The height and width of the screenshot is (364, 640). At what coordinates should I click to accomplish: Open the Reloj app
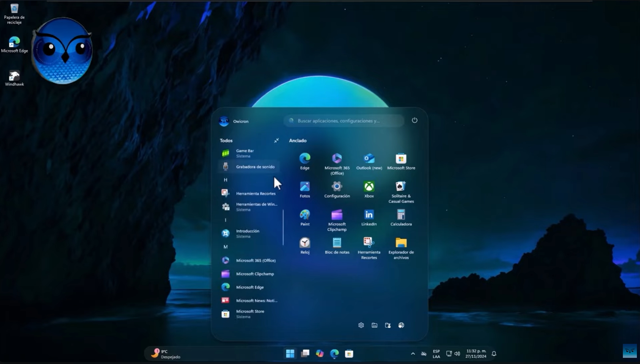click(x=305, y=246)
